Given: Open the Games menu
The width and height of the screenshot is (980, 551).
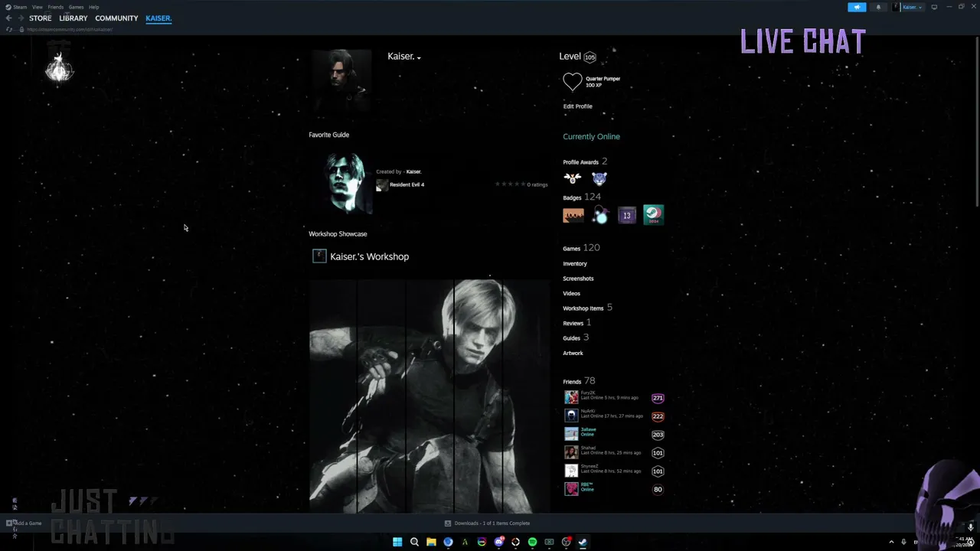Looking at the screenshot, I should pyautogui.click(x=76, y=7).
